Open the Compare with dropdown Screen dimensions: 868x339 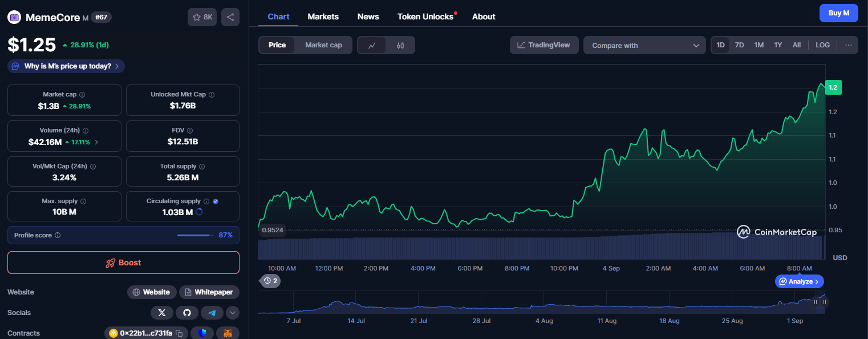(x=644, y=46)
